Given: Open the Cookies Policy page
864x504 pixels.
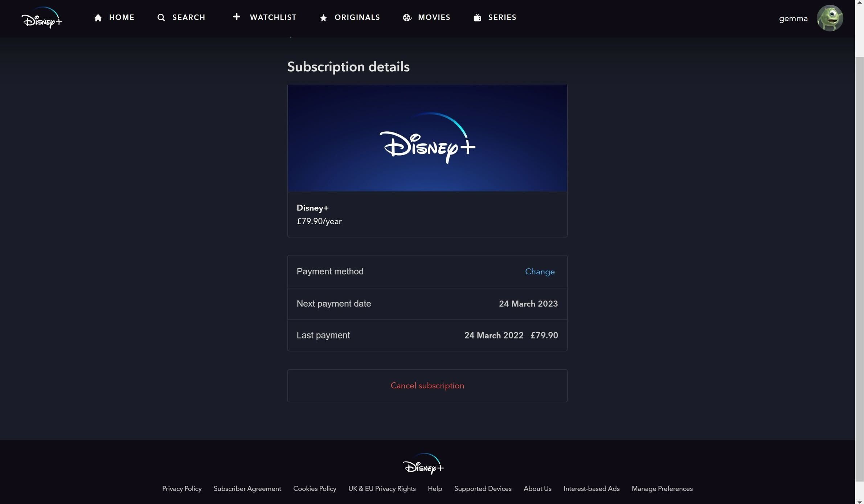Looking at the screenshot, I should click(314, 488).
